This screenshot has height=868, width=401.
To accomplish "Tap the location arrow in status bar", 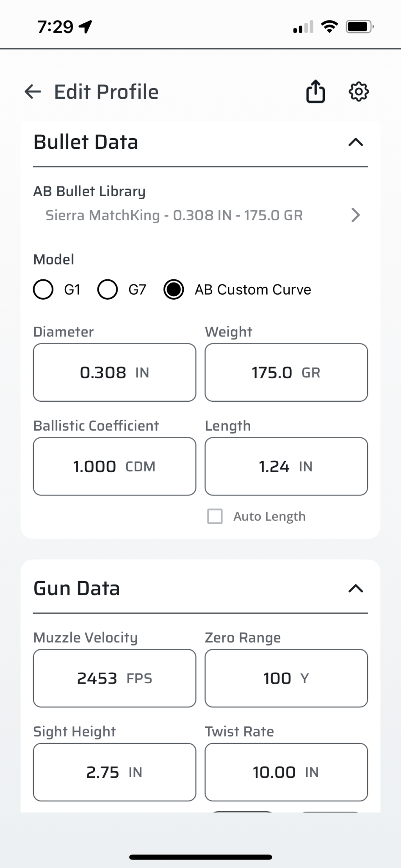I will pyautogui.click(x=86, y=27).
